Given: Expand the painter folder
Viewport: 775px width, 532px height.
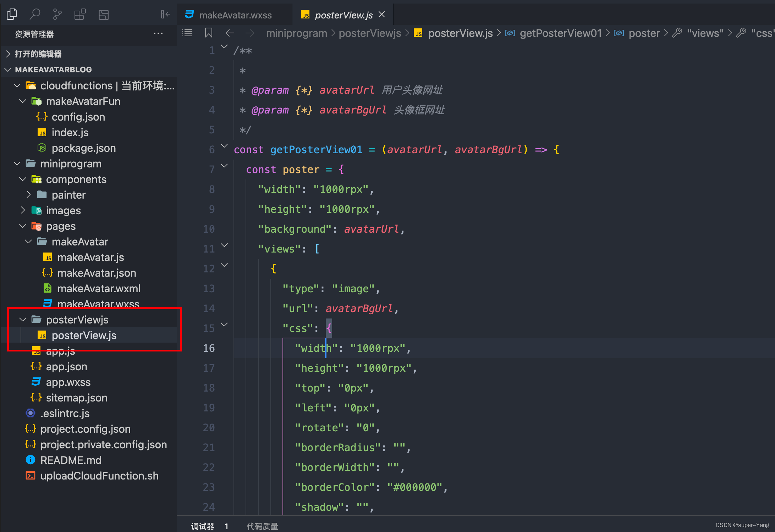Looking at the screenshot, I should point(28,195).
